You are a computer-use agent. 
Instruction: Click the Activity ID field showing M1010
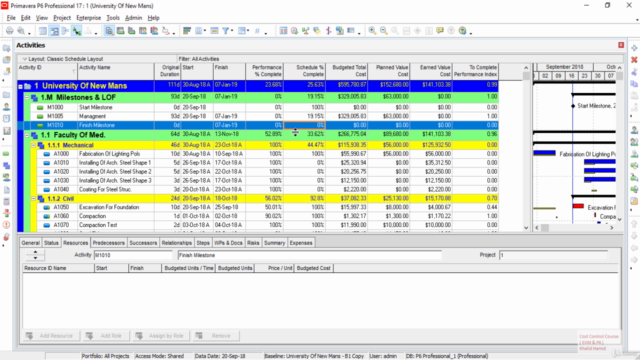point(133,256)
